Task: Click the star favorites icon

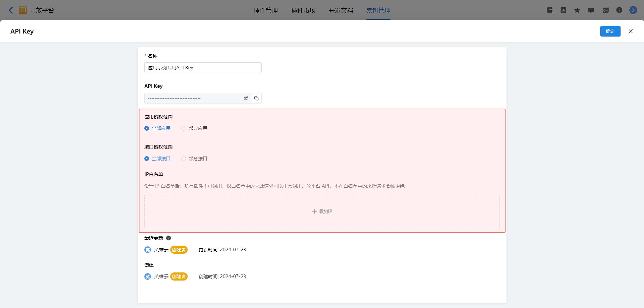Action: [577, 10]
